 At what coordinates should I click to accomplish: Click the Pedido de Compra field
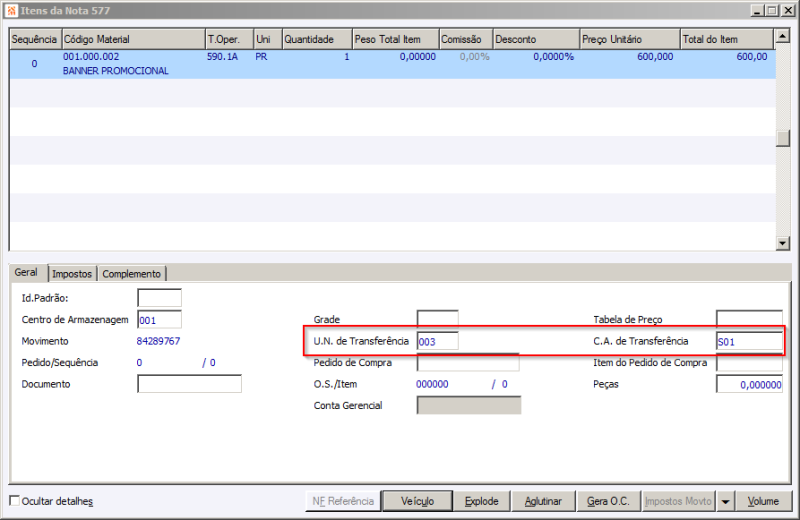point(468,362)
